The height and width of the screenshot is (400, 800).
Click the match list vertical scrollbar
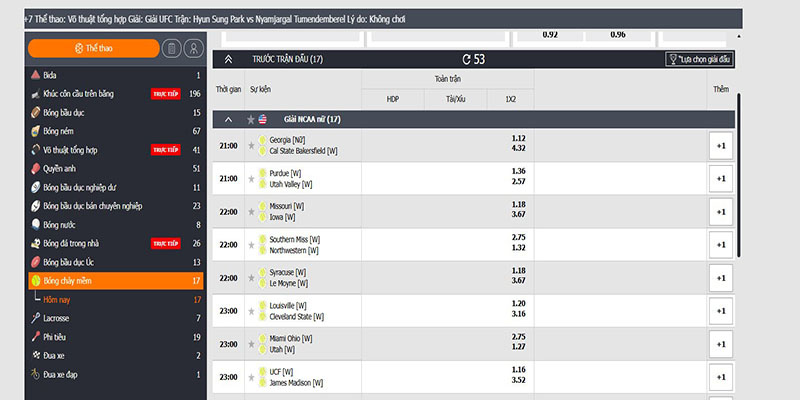[x=740, y=180]
